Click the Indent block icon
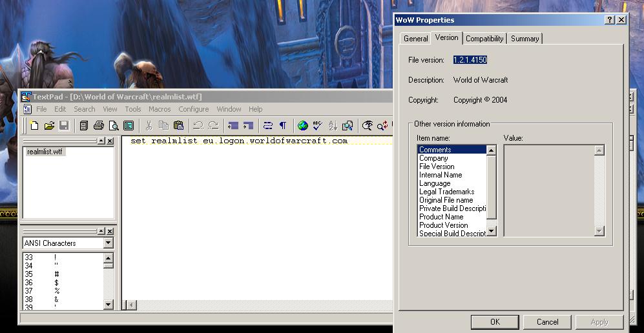 (248, 125)
